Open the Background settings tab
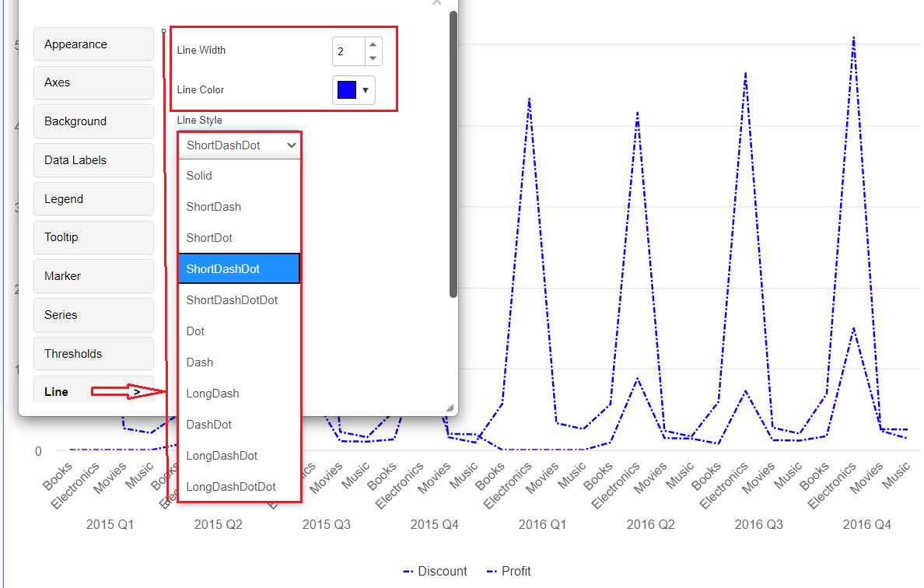The image size is (924, 588). [x=93, y=121]
